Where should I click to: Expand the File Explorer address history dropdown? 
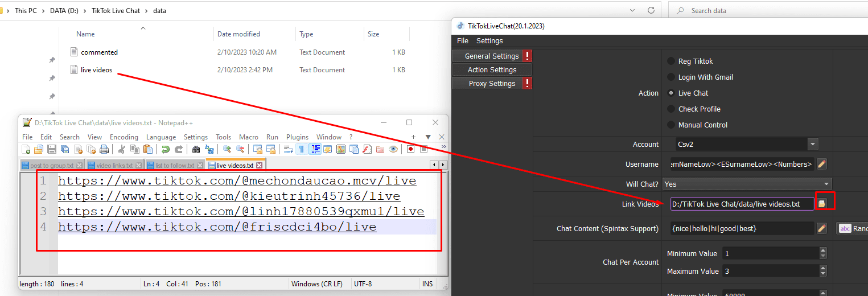[x=633, y=10]
